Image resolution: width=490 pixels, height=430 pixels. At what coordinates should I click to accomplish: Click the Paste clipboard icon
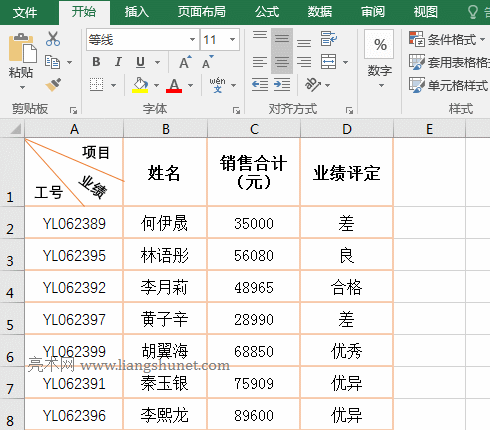[x=22, y=48]
